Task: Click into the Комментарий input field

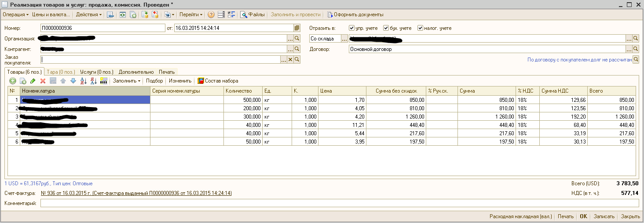Action: pyautogui.click(x=339, y=203)
